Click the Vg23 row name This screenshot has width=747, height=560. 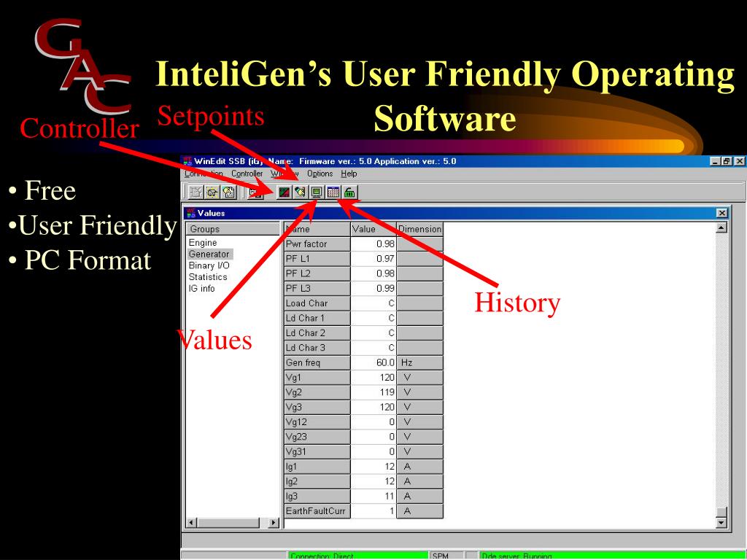[317, 437]
